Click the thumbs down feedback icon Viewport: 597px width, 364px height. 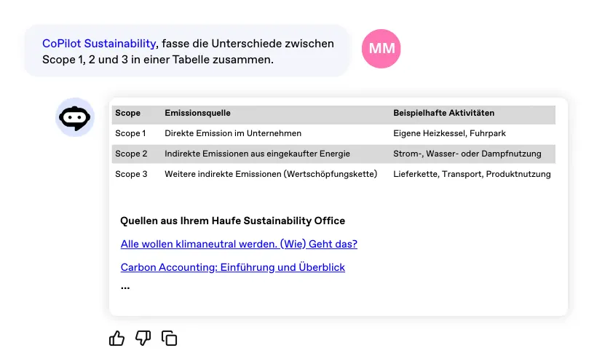[x=143, y=338]
